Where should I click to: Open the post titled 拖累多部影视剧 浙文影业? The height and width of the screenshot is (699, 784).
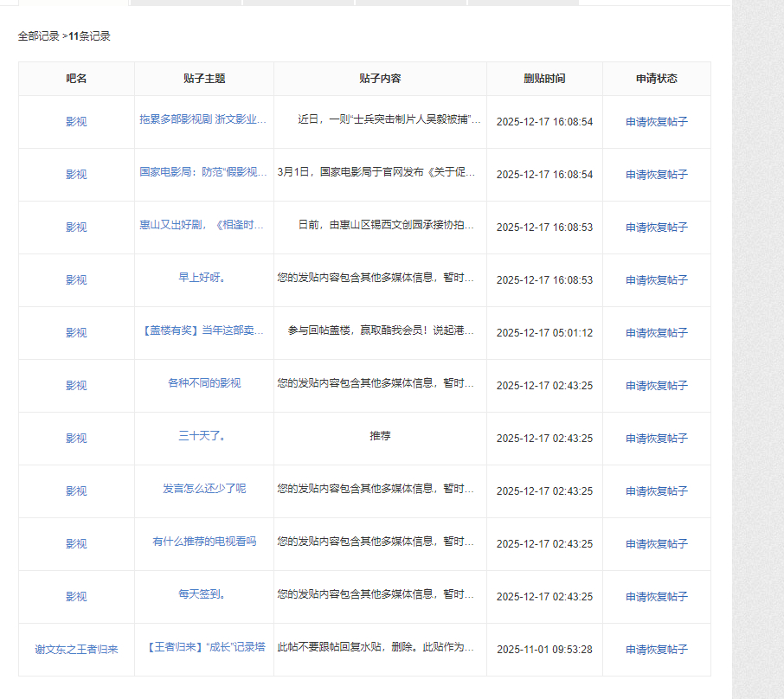pos(203,119)
